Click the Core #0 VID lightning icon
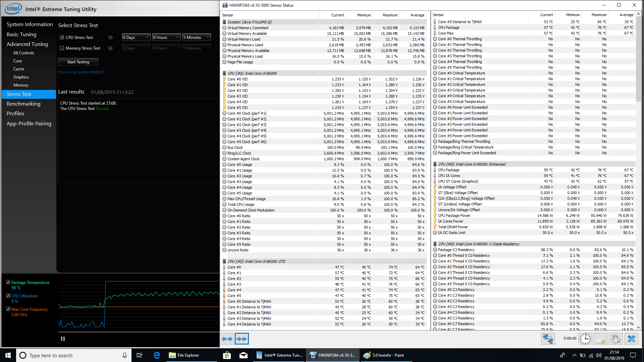The width and height of the screenshot is (644, 362). (224, 79)
